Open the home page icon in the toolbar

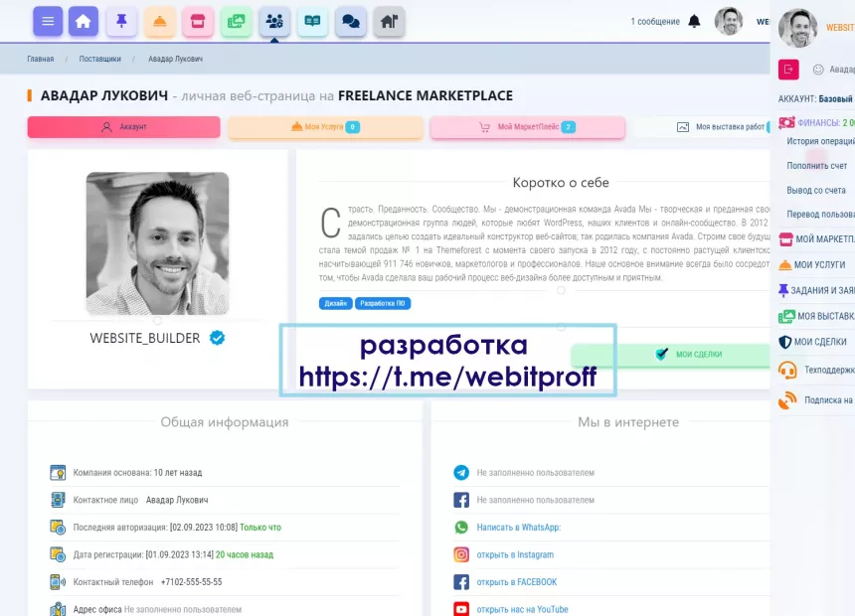pos(84,21)
